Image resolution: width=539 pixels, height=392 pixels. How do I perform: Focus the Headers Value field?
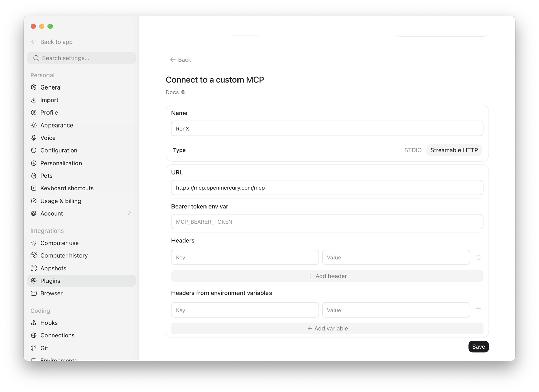[x=396, y=257]
